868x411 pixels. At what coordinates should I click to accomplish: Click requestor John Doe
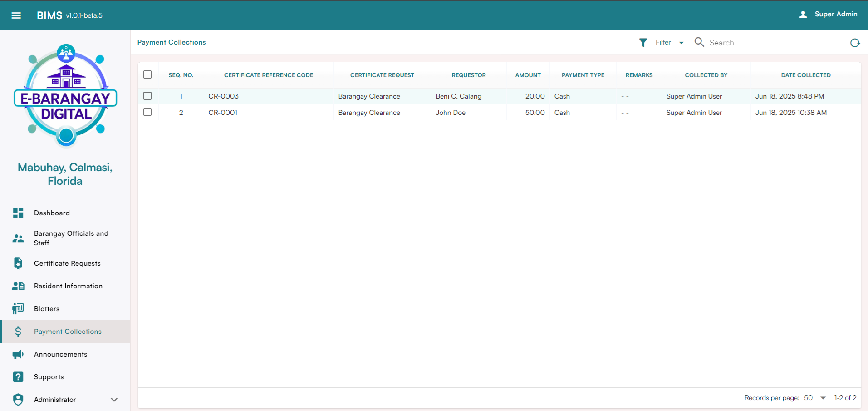(451, 113)
